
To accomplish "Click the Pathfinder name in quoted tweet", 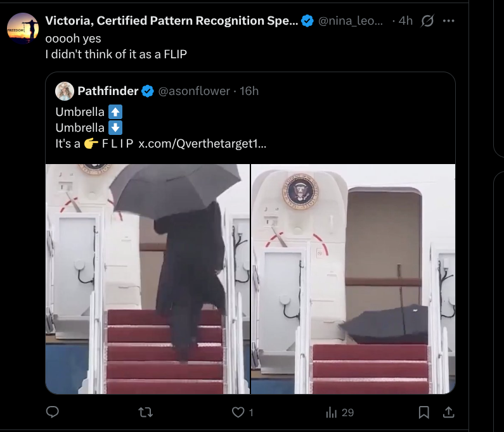I will [108, 91].
